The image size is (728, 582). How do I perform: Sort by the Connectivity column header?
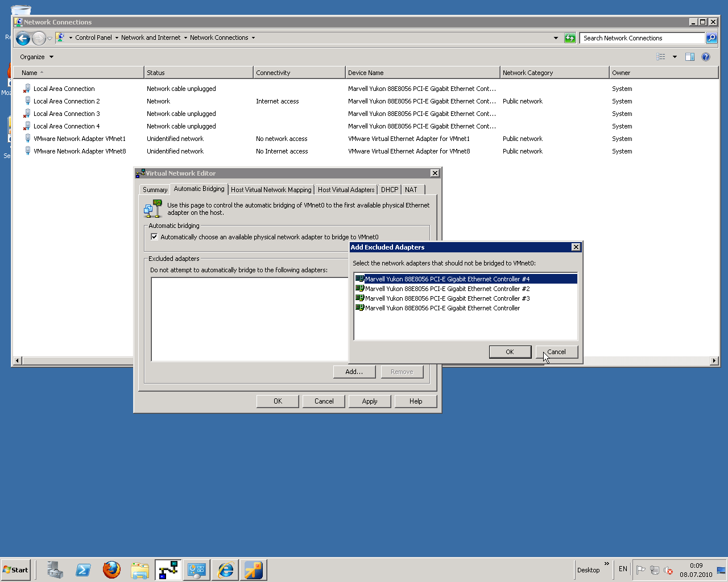point(299,73)
